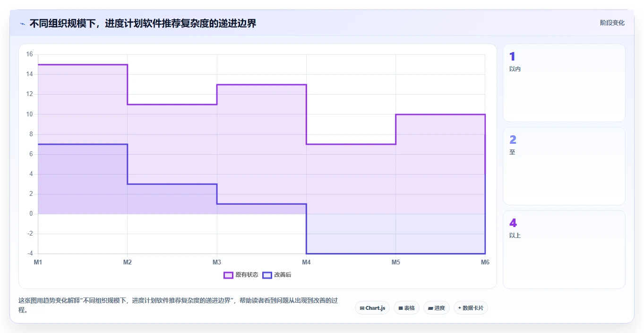644x333 pixels.
Task: Click the 表格 tag
Action: (406, 308)
